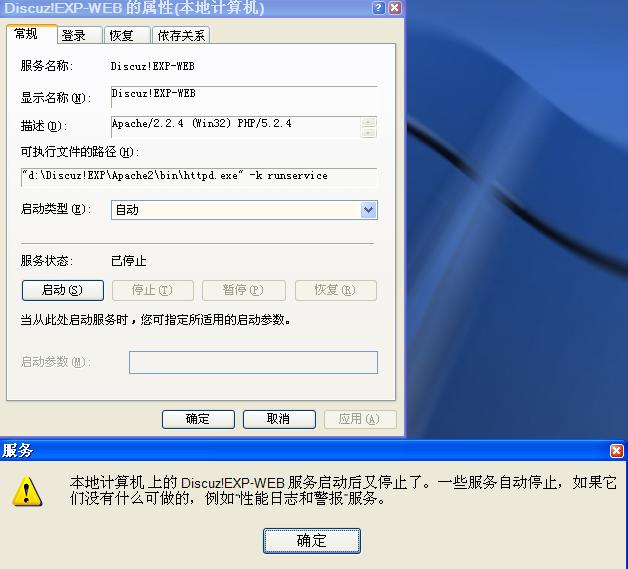Switch to the 常规 tab
Viewport: 628px width, 569px height.
tap(31, 34)
